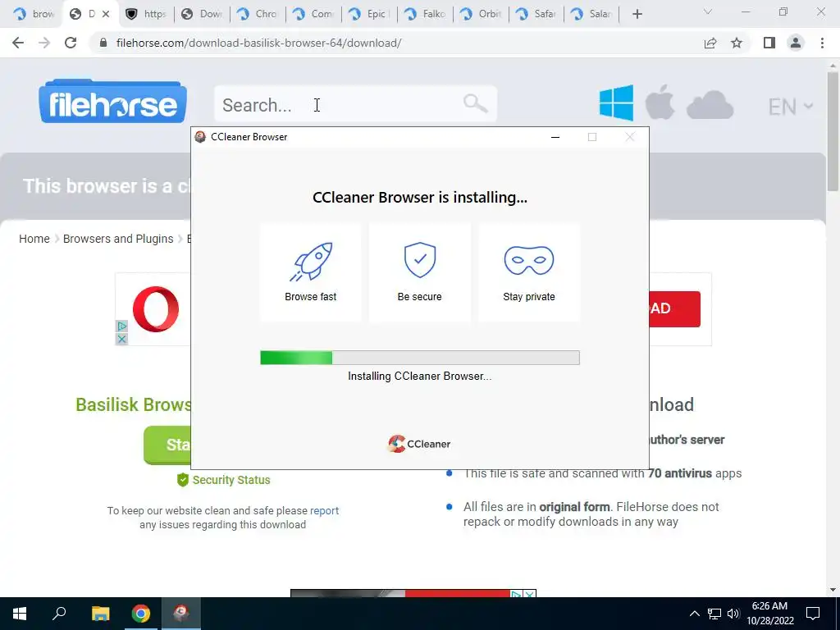Screen dimensions: 840x630
Task: Switch to the 'Safar' tab
Action: [x=536, y=14]
